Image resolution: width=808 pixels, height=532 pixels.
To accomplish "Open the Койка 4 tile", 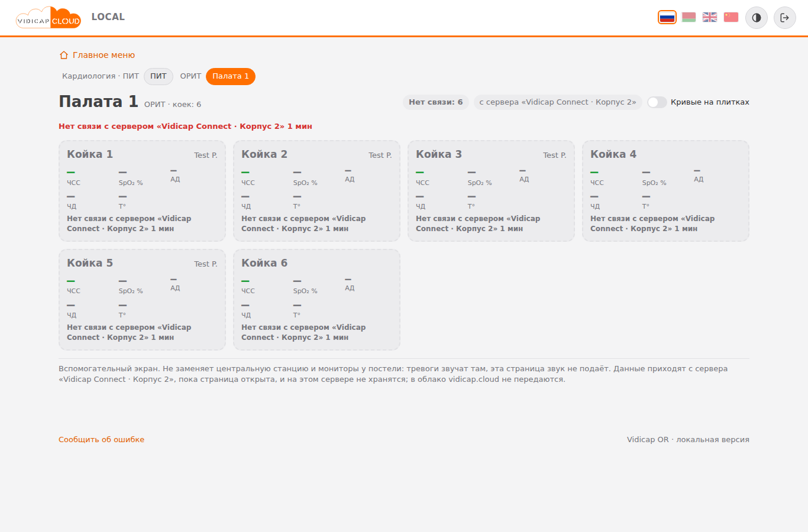I will (x=665, y=191).
